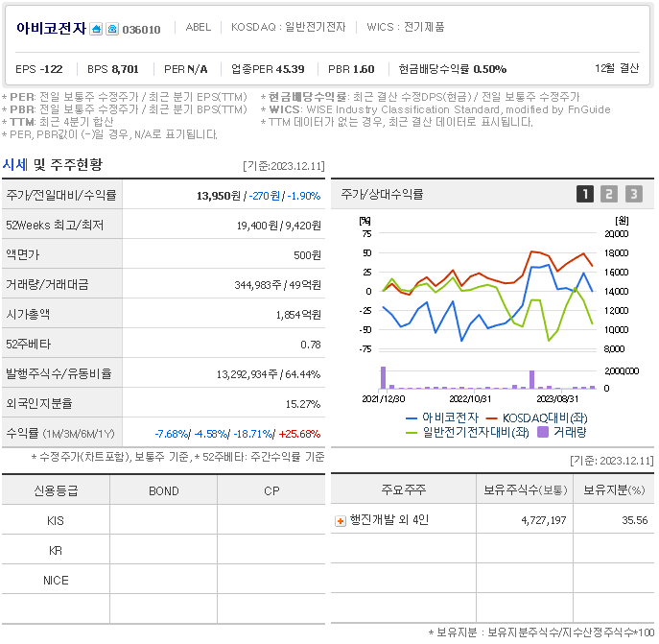
Task: Select the 1M return -7.68%
Action: coord(172,434)
